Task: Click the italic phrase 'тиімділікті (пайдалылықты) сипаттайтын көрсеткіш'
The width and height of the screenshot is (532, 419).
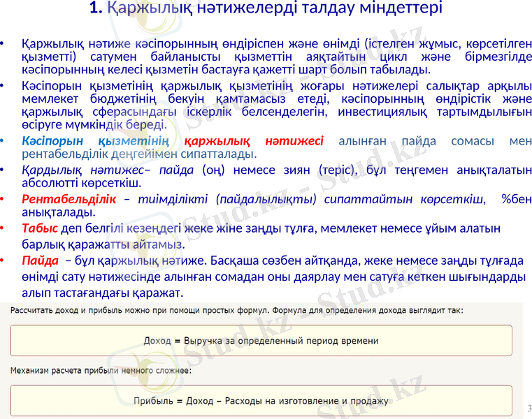Action: (x=310, y=199)
